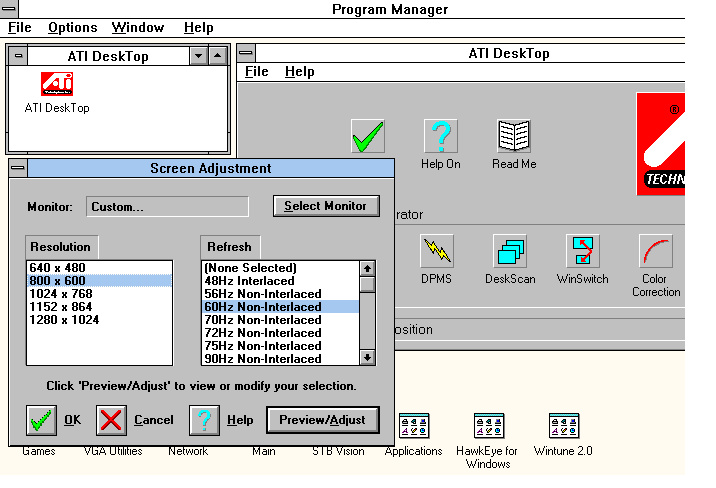
Task: Click the green checkmark icon in ATI DeskTop
Action: tap(368, 136)
